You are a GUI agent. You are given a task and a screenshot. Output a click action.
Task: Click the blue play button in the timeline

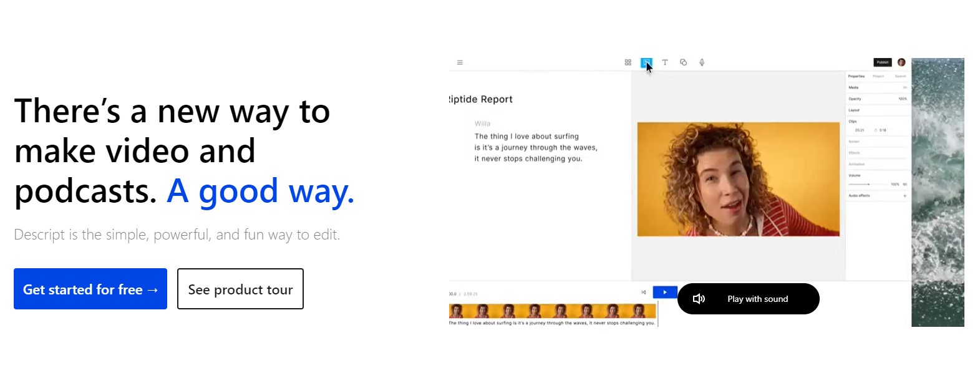[x=665, y=292]
